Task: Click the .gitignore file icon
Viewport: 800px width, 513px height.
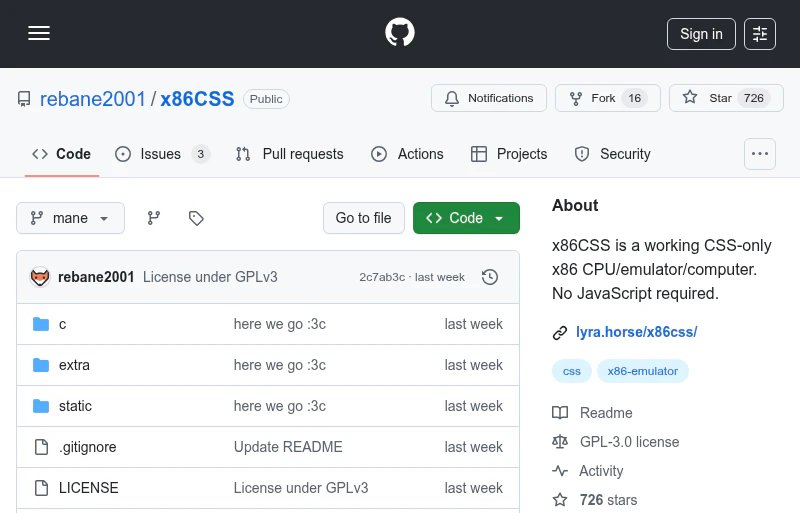Action: (x=41, y=447)
